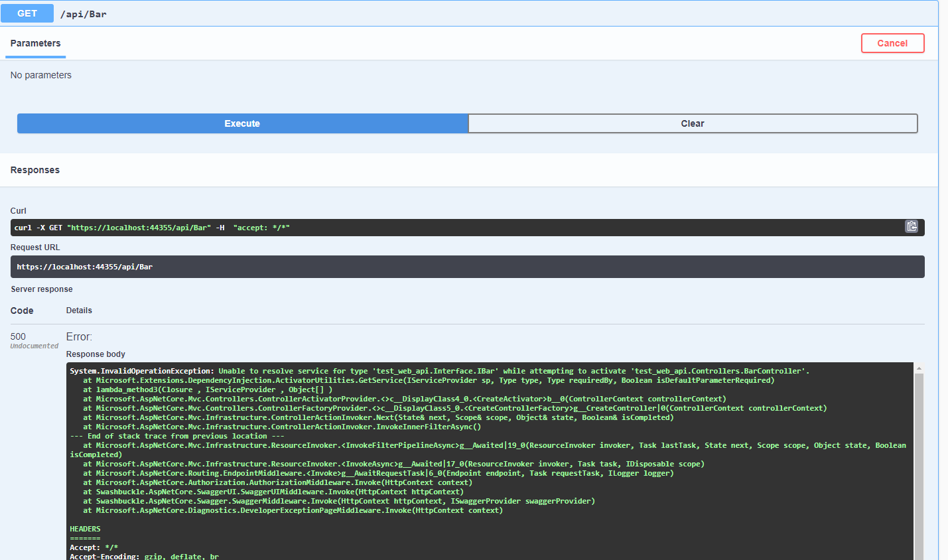Click the 'HEADERS' line in response body

click(x=85, y=529)
